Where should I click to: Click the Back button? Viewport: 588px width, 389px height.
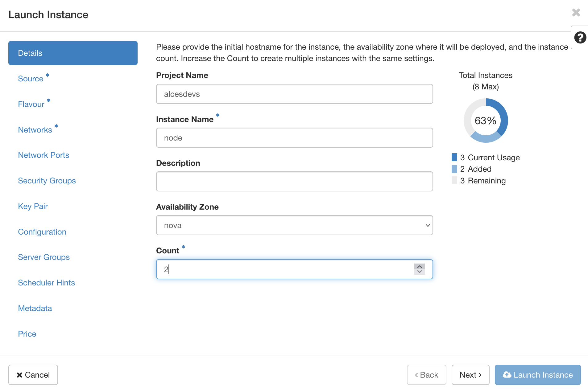426,375
